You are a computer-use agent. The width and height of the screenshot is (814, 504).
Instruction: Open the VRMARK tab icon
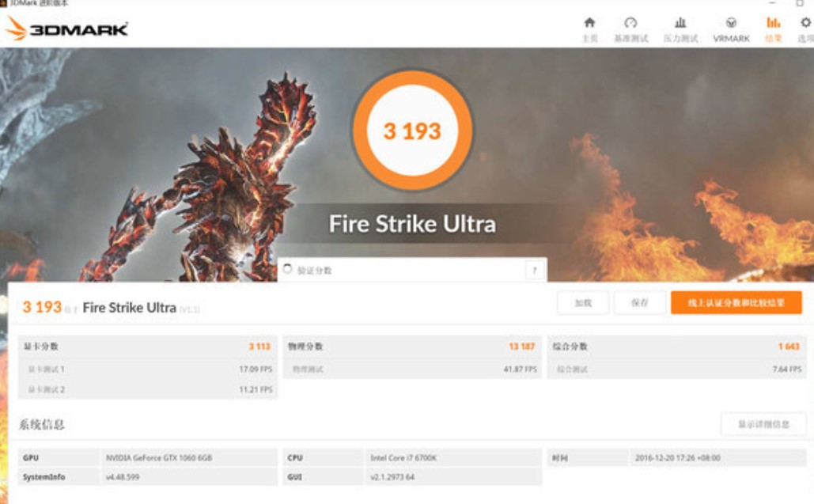(731, 23)
